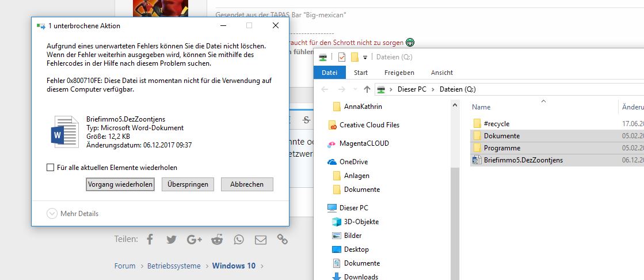The width and height of the screenshot is (644, 280).
Task: Enable Für alle aktuellen Elemente wiederholen
Action: pyautogui.click(x=51, y=167)
